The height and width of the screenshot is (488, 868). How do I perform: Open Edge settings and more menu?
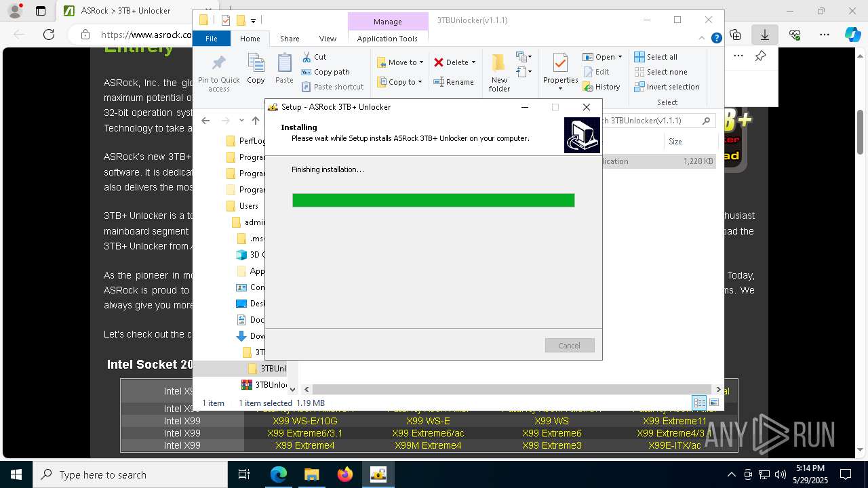pos(825,35)
